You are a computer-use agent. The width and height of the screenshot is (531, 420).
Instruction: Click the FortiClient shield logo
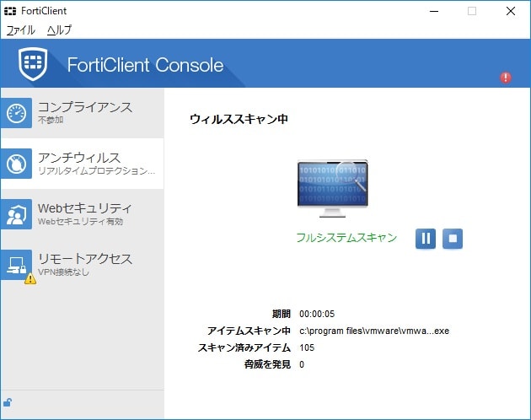[x=33, y=64]
